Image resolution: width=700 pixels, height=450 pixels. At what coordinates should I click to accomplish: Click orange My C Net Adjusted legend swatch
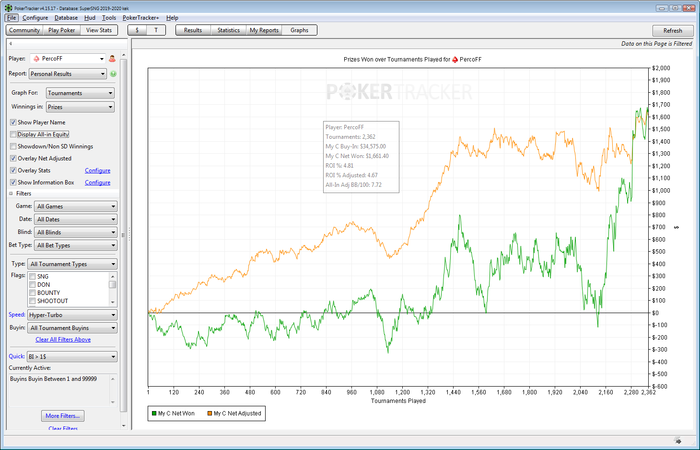coord(210,414)
